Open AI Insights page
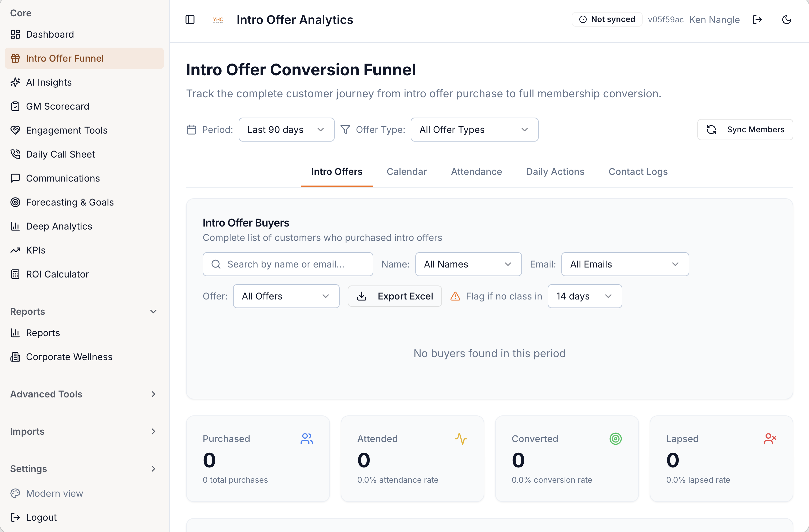 84,82
